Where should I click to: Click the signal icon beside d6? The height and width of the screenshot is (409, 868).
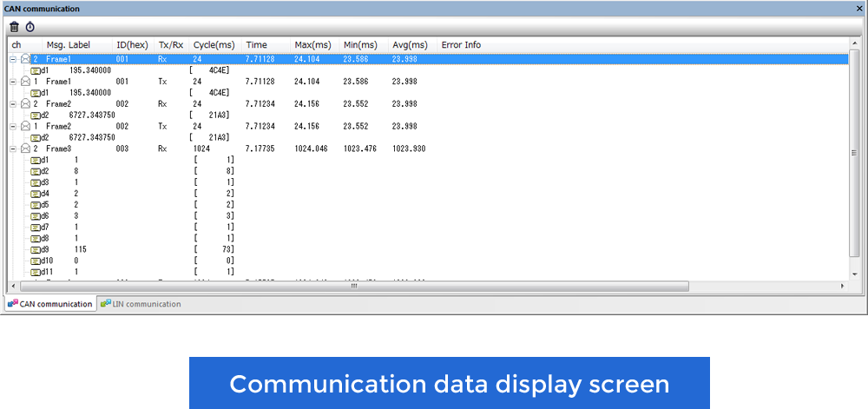36,215
